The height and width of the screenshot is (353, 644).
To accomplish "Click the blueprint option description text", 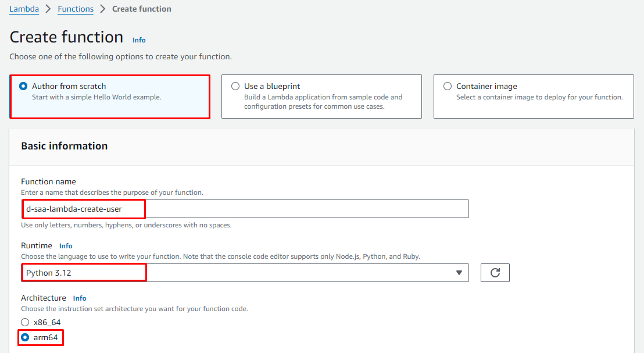I will coord(323,102).
